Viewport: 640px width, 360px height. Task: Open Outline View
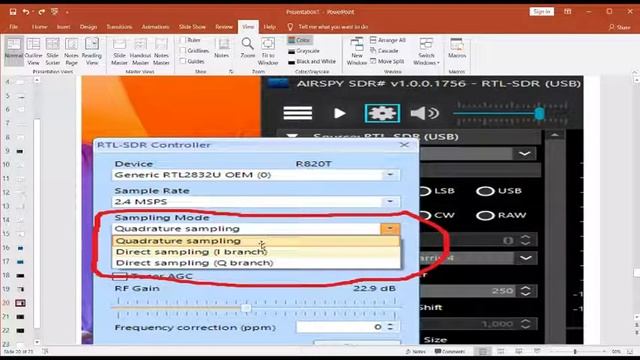[33, 51]
